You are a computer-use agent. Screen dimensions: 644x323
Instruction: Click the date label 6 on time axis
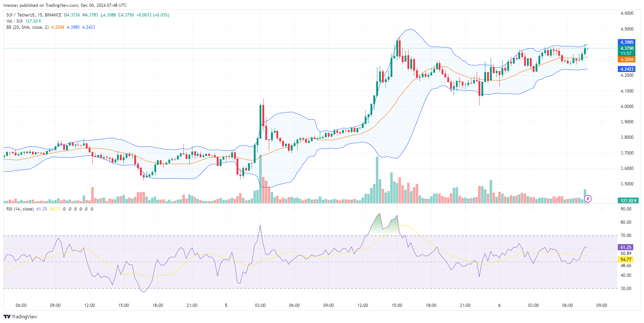(x=499, y=305)
